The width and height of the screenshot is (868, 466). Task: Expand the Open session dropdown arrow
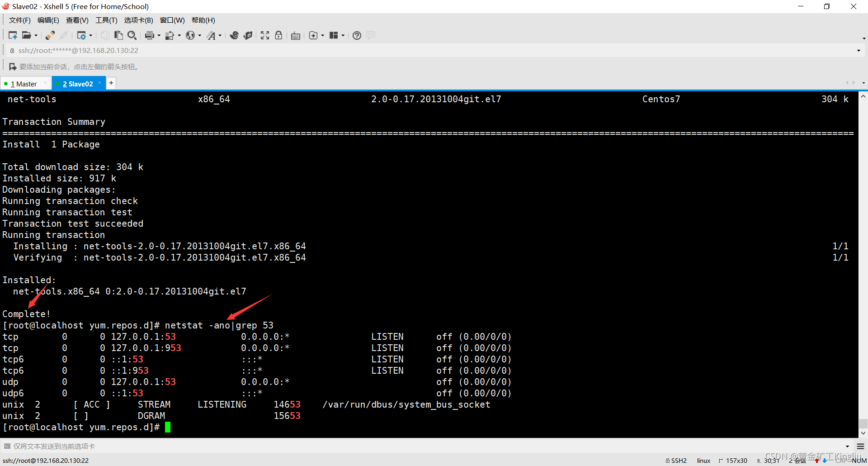(x=36, y=35)
